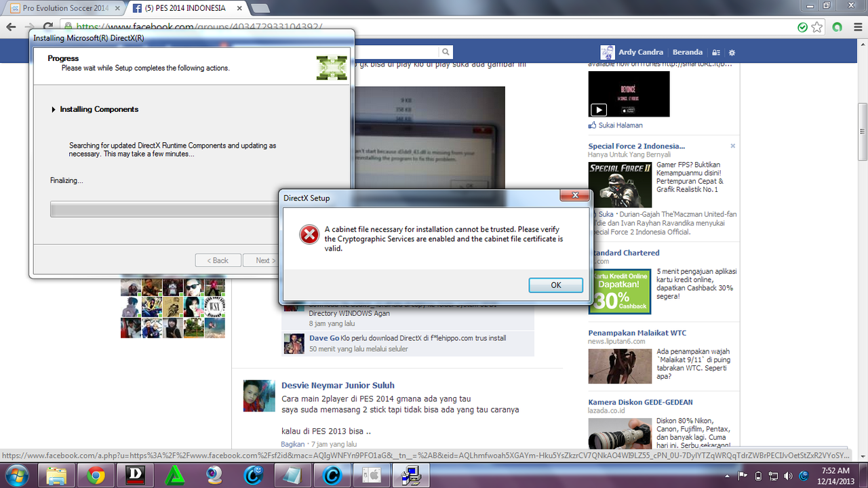Click Desvie Neymar Junior Suluh's avatar
Image resolution: width=868 pixels, height=488 pixels.
click(x=259, y=396)
